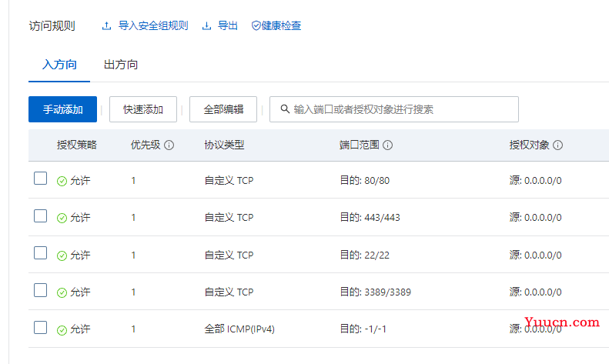Check the box for the 80/80 rule
The image size is (609, 364).
pyautogui.click(x=40, y=179)
